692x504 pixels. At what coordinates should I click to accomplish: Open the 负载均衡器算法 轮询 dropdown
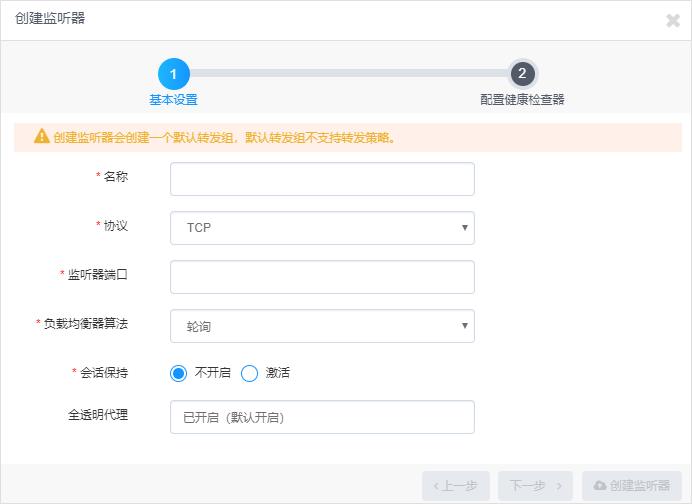click(x=322, y=326)
